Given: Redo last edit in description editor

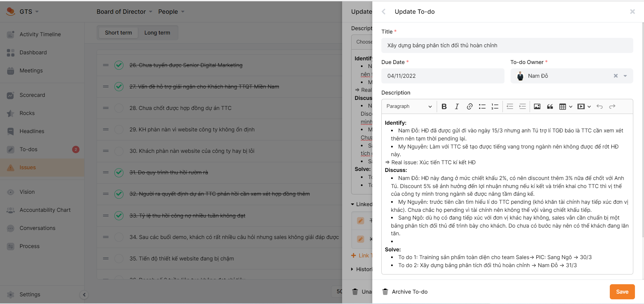Looking at the screenshot, I should point(612,107).
